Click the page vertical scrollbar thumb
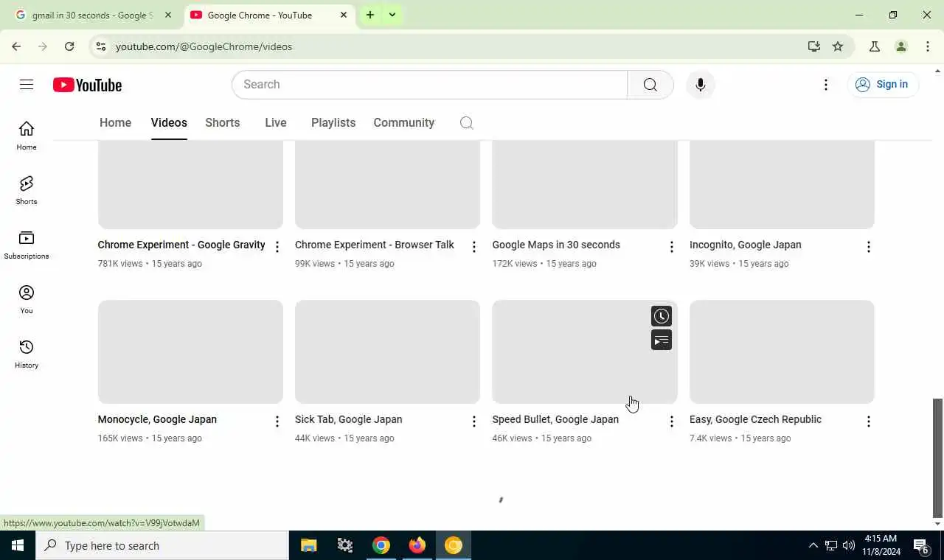 tap(937, 458)
